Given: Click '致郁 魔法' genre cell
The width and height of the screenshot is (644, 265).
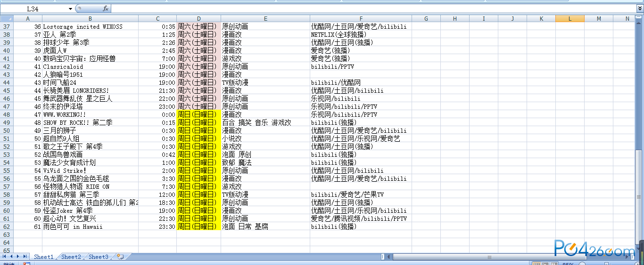Looking at the screenshot, I should click(265, 162).
